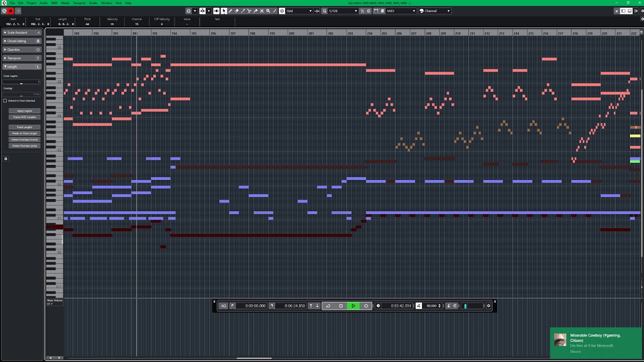This screenshot has height=362, width=644.
Task: Click the transport Stop button
Action: pos(341,306)
